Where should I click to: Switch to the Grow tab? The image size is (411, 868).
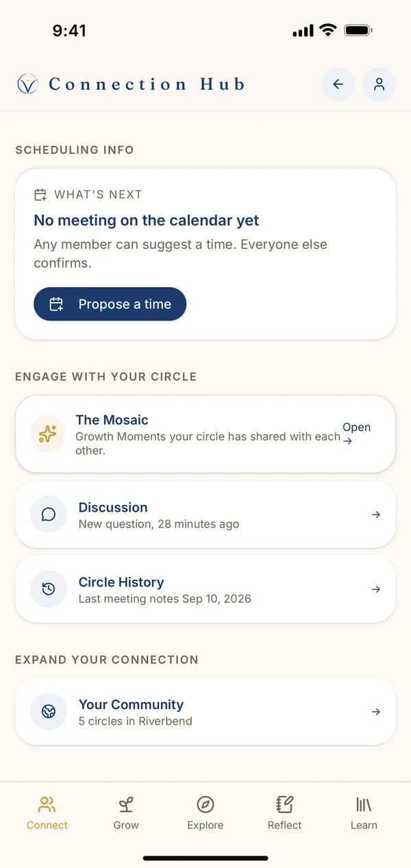coord(126,813)
